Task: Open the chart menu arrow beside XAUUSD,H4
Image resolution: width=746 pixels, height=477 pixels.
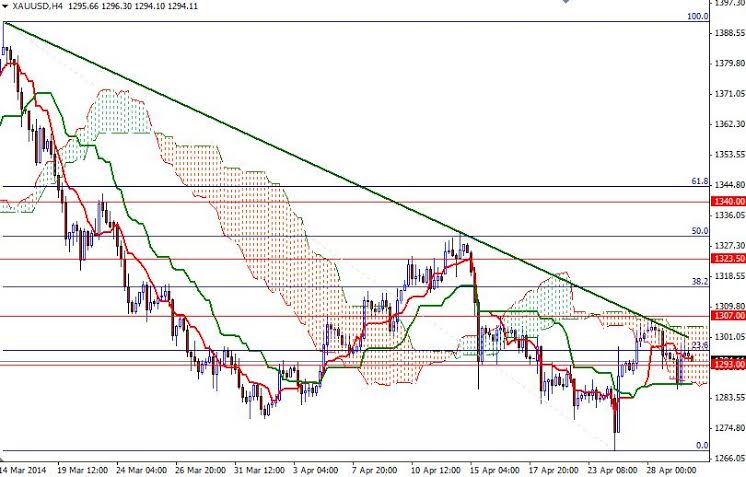Action: pyautogui.click(x=5, y=6)
